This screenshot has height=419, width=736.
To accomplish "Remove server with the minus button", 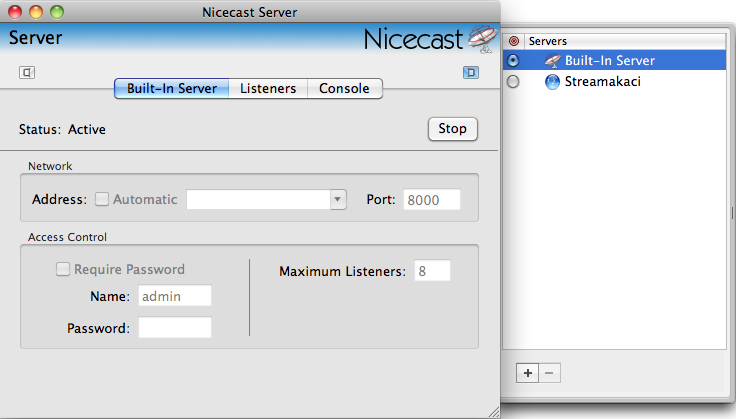I will (x=550, y=373).
